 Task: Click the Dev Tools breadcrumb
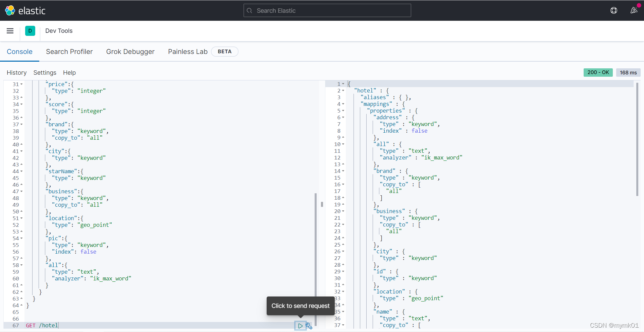tap(59, 31)
